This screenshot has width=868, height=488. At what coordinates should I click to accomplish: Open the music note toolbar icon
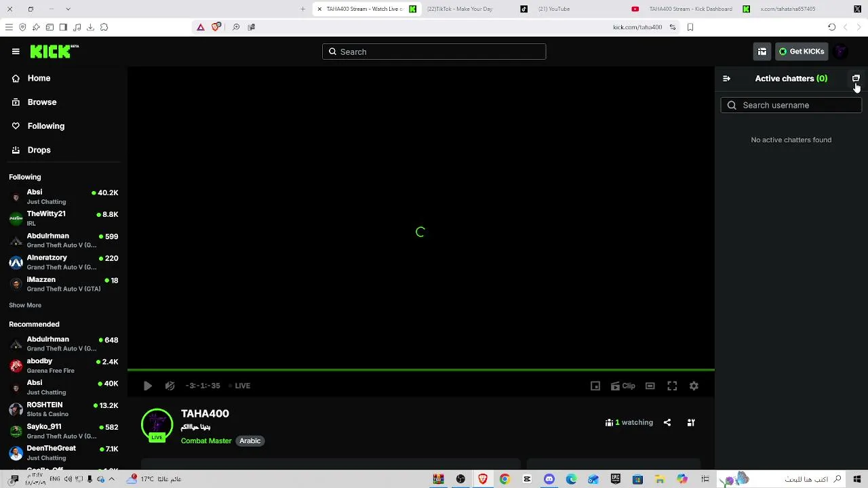pos(77,27)
